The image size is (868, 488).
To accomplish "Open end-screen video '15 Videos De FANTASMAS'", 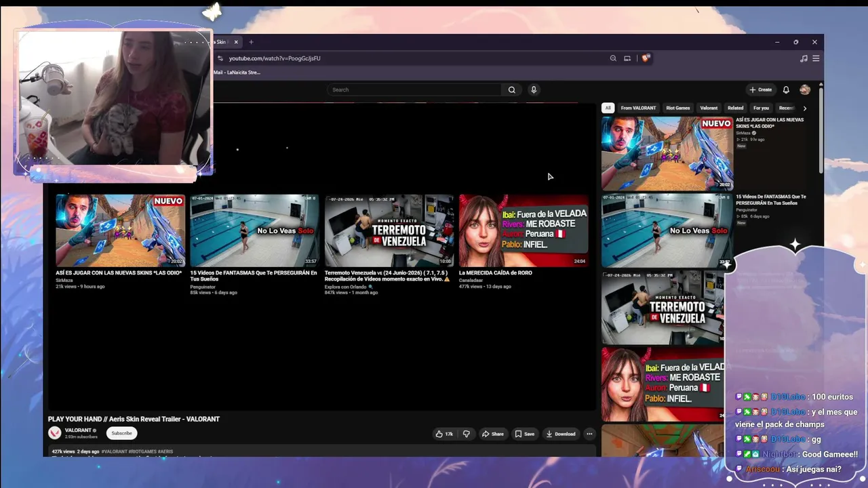I will [x=254, y=230].
